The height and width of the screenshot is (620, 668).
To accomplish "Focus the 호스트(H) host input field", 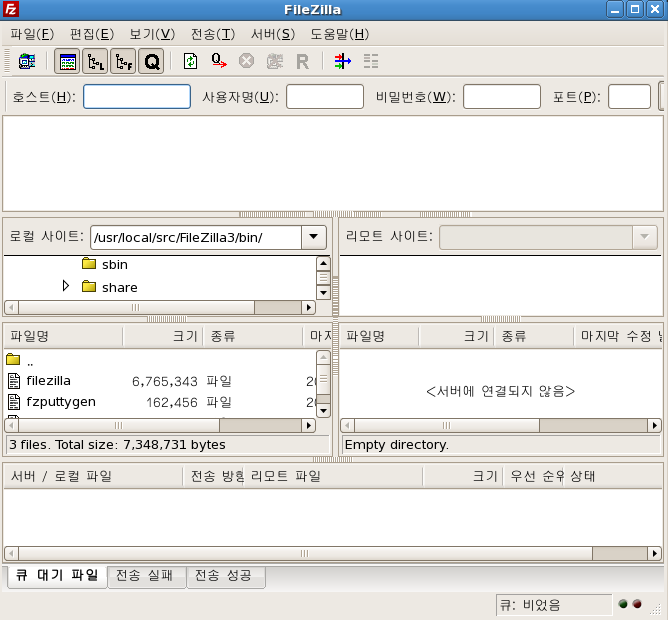I will tap(137, 97).
